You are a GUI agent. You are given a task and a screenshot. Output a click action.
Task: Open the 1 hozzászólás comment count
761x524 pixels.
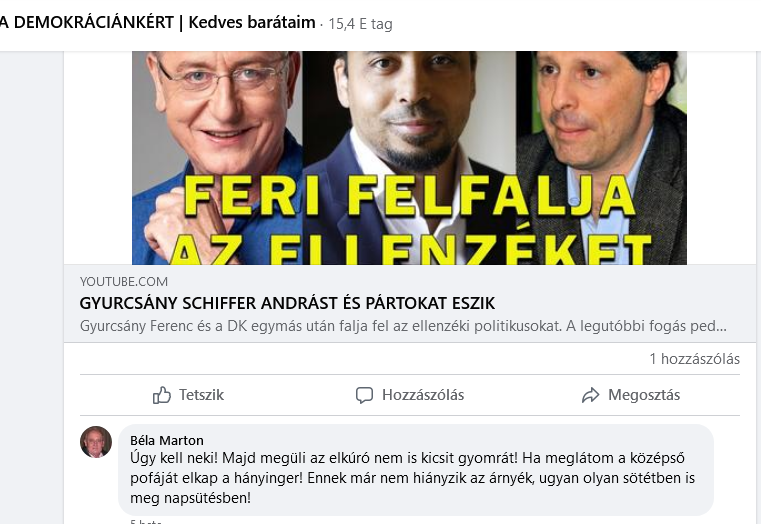pos(695,359)
